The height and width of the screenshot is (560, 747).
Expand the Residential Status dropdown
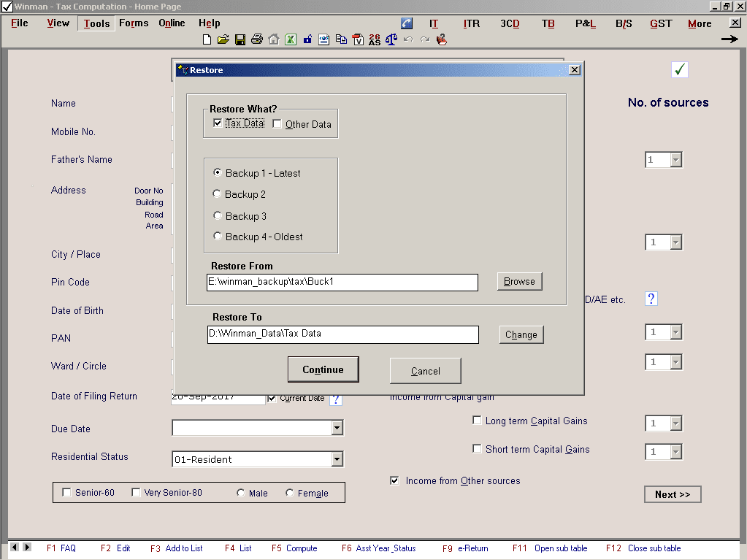pyautogui.click(x=336, y=459)
